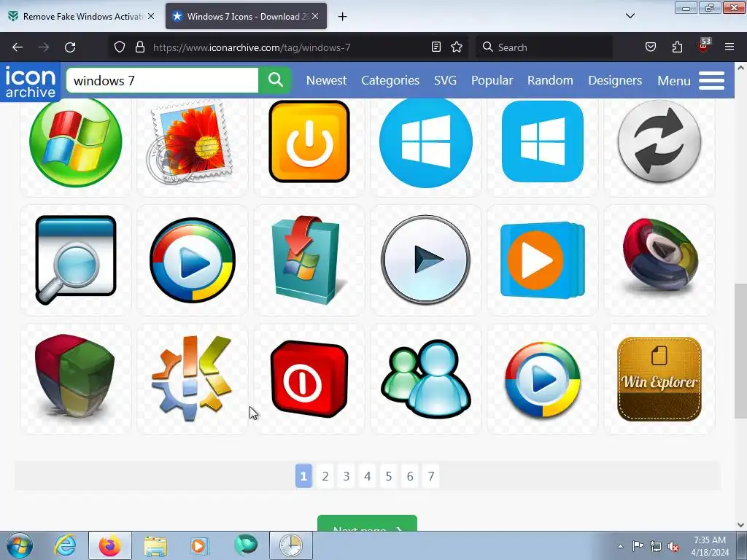The image size is (747, 560).
Task: Click the extension icon with 53 badge
Action: [704, 46]
